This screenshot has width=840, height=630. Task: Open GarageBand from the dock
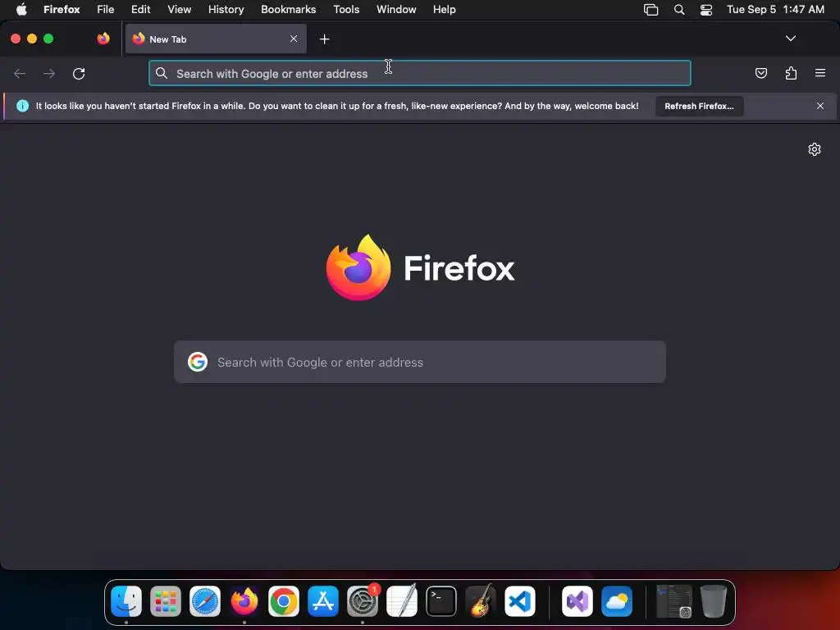481,601
